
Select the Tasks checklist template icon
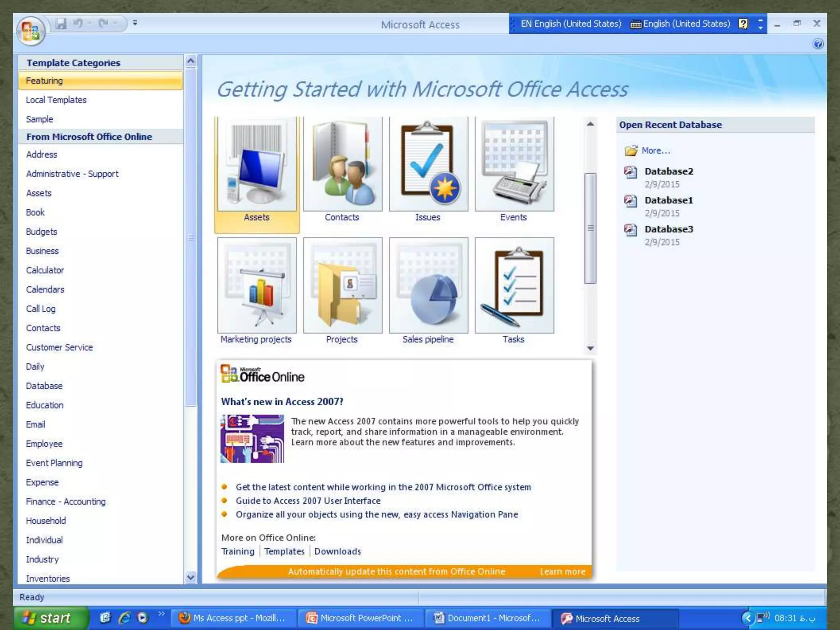coord(514,286)
